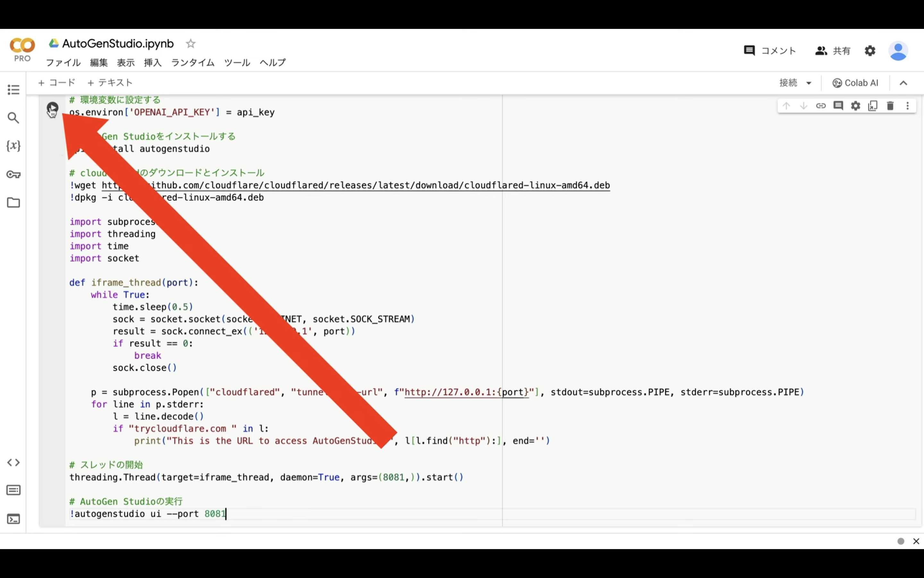
Task: Open the code snippets panel
Action: pyautogui.click(x=13, y=462)
